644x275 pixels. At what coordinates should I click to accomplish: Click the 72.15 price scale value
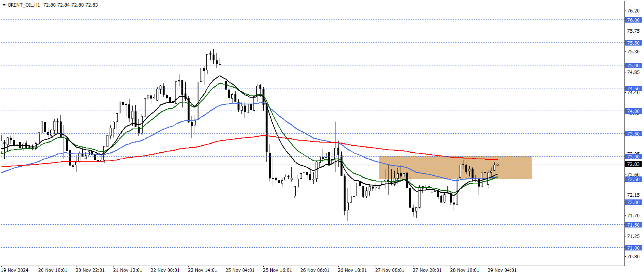(x=633, y=195)
